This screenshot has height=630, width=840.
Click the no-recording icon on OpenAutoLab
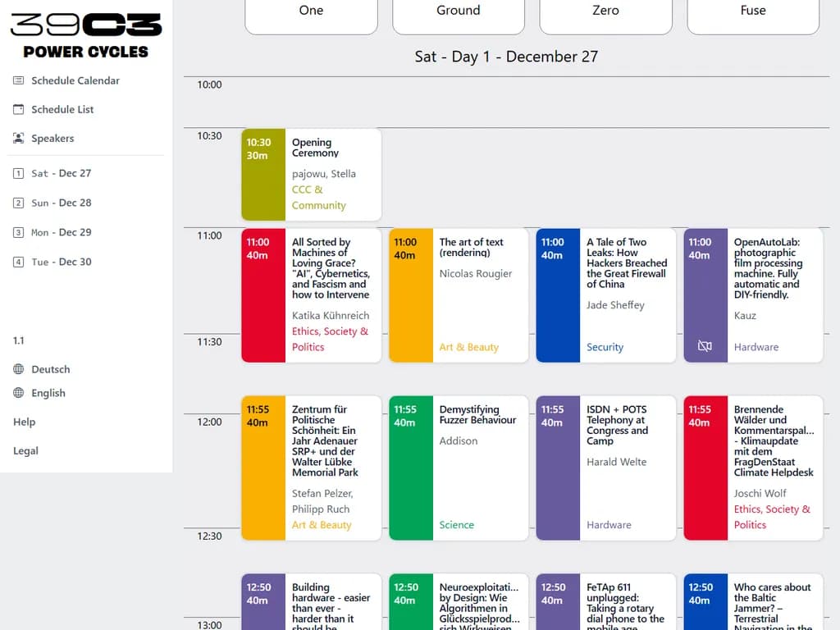pyautogui.click(x=705, y=346)
